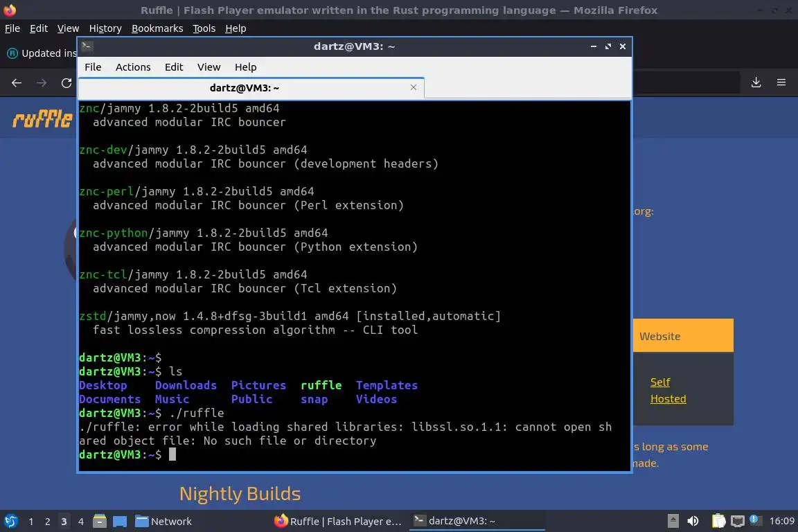
Task: Open Firefox View menu
Action: [x=68, y=28]
